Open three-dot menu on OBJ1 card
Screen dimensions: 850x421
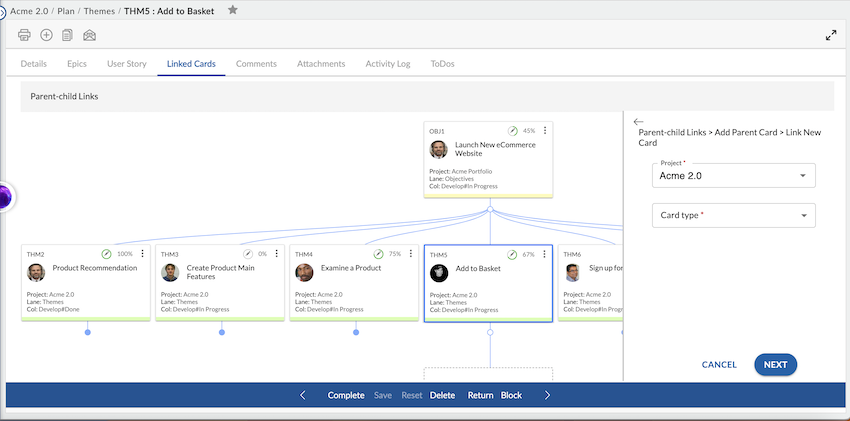point(544,131)
